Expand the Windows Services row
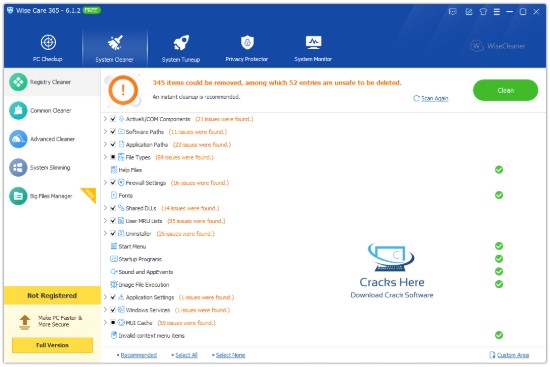 105,310
